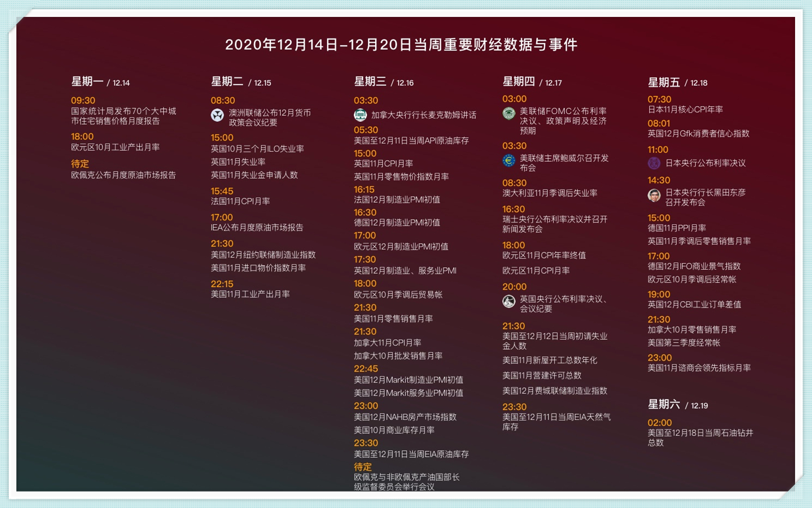Click 欧佩克与非欧佩克产油国部长级监督委员会举行会议

407,482
